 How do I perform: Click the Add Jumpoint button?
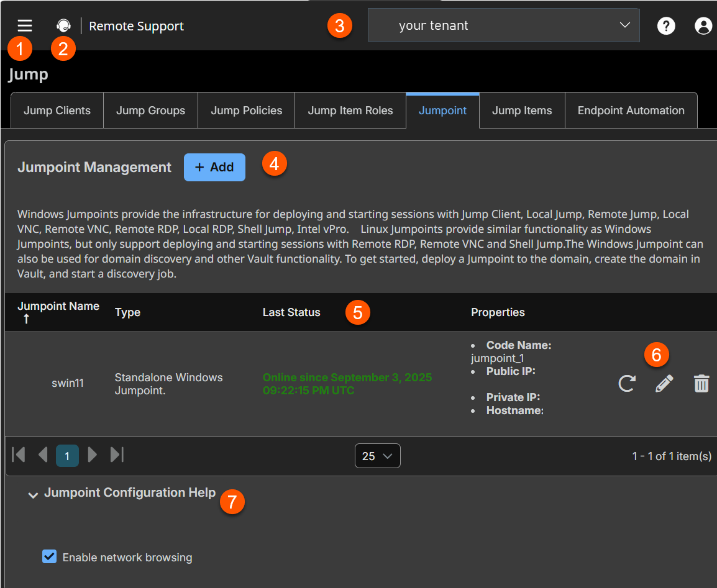[x=214, y=167]
